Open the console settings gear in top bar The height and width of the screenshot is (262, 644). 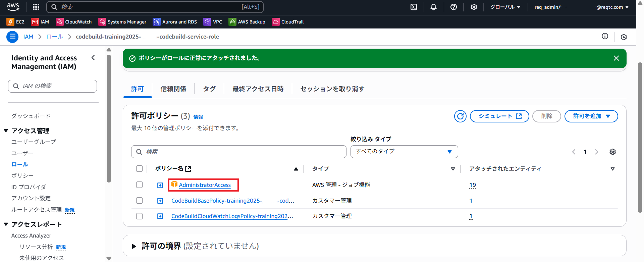point(474,7)
